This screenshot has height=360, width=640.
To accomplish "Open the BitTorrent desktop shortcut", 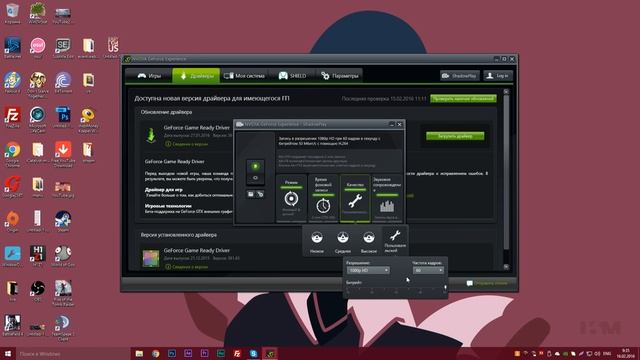I will tap(63, 82).
